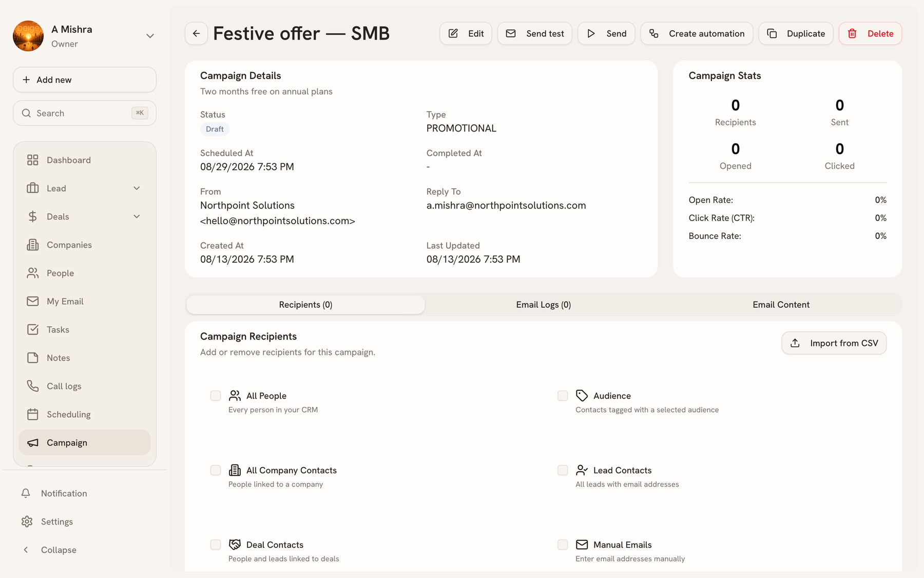
Task: Click the Import from CSV button
Action: (x=834, y=343)
